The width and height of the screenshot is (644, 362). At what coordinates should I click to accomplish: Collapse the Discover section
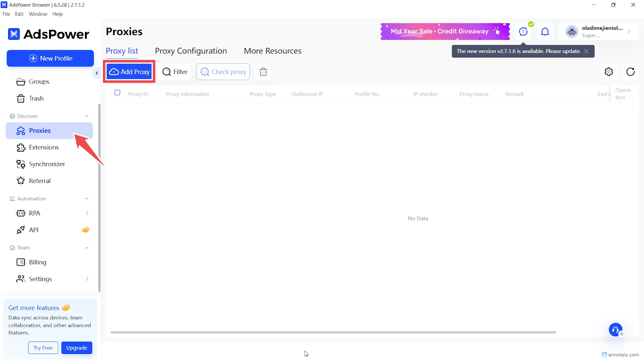(87, 116)
